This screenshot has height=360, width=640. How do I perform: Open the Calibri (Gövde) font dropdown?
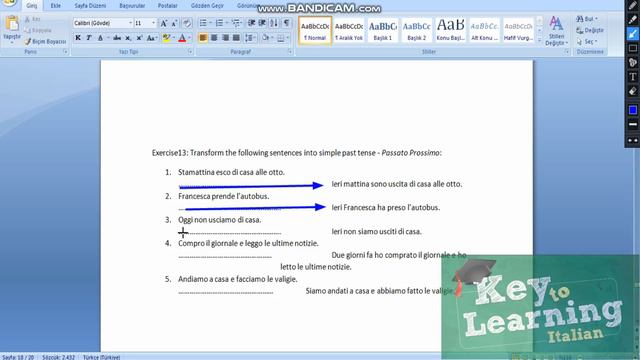pos(131,23)
